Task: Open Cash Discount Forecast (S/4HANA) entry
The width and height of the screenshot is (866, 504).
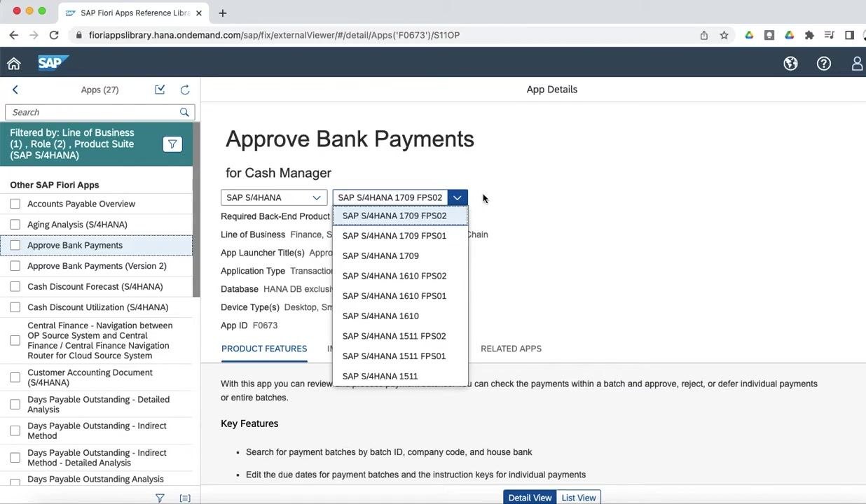Action: pyautogui.click(x=95, y=286)
